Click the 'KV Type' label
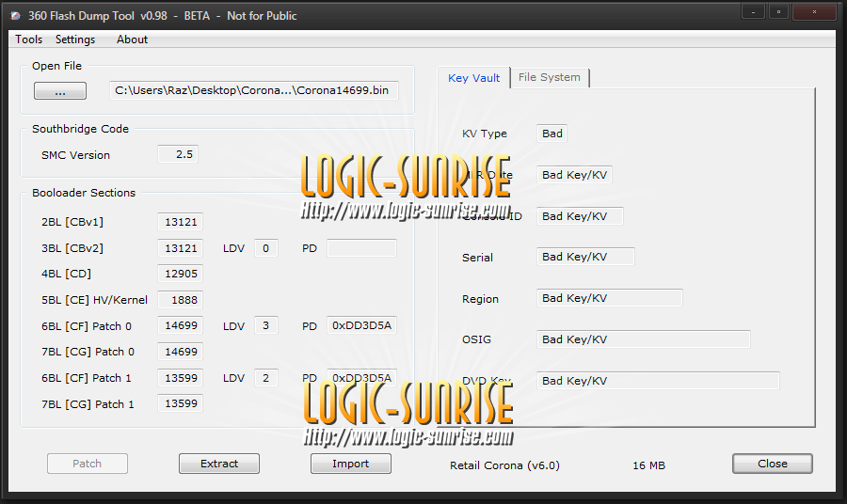The image size is (847, 504). tap(485, 134)
